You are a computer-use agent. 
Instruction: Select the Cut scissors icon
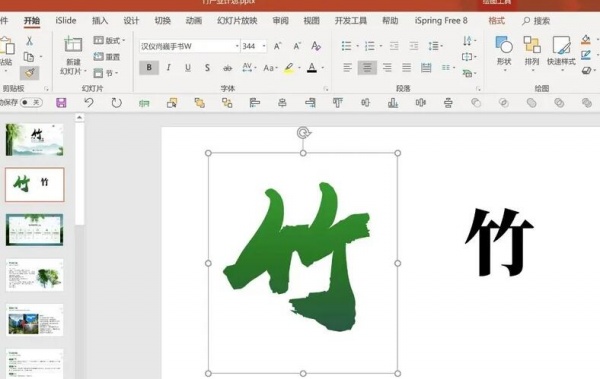click(29, 41)
